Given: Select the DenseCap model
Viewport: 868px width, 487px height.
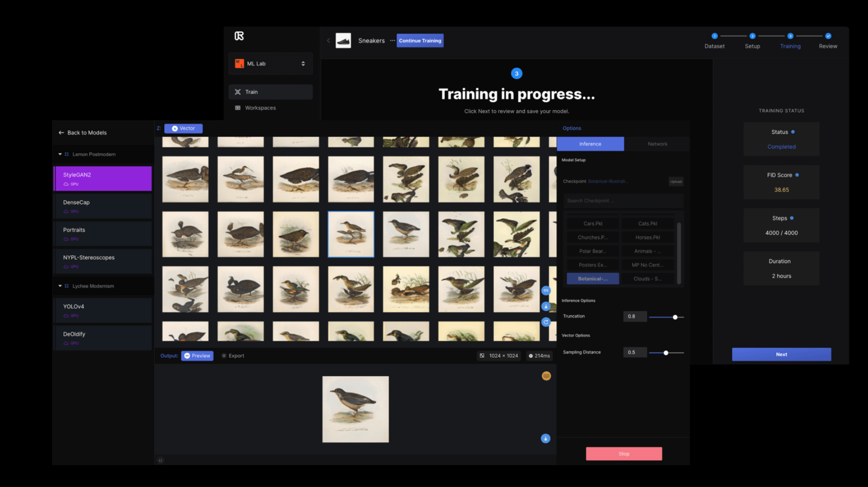Looking at the screenshot, I should [x=102, y=206].
